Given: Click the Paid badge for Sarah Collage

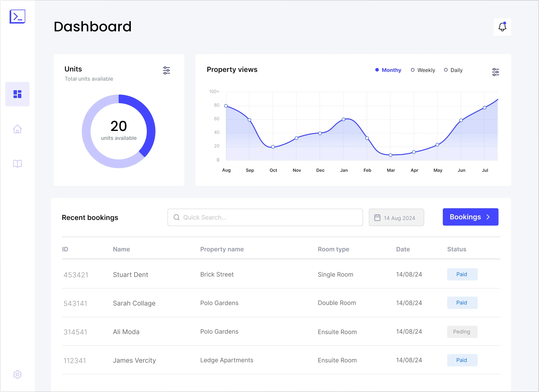Looking at the screenshot, I should [x=462, y=303].
